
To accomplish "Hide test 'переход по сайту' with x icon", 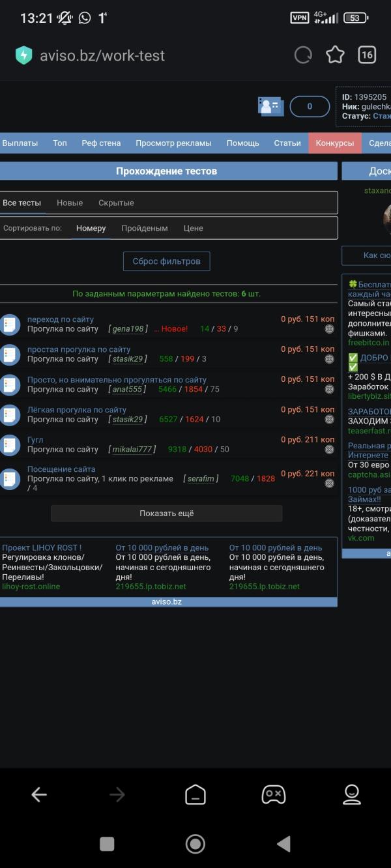I will (329, 329).
